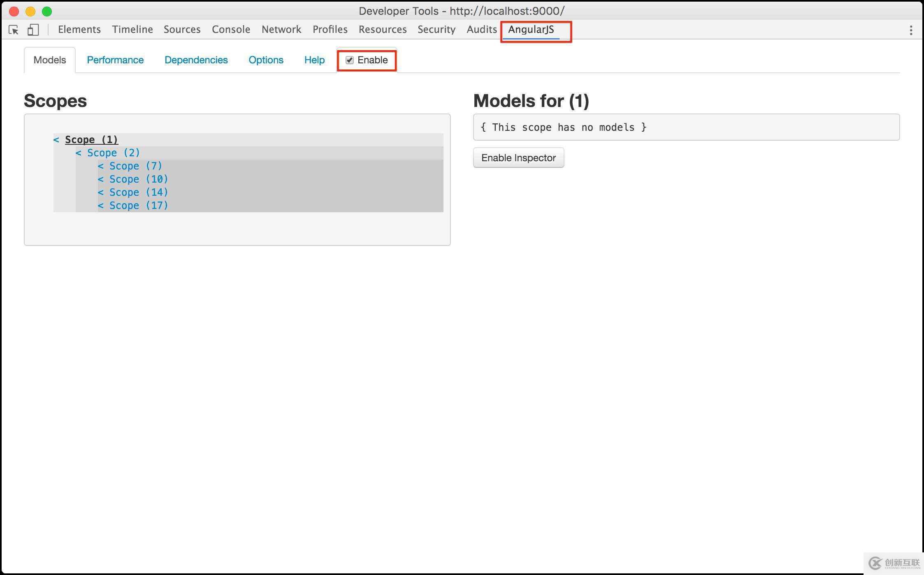Screen dimensions: 924x575
Task: Open the Options tab
Action: pyautogui.click(x=265, y=60)
